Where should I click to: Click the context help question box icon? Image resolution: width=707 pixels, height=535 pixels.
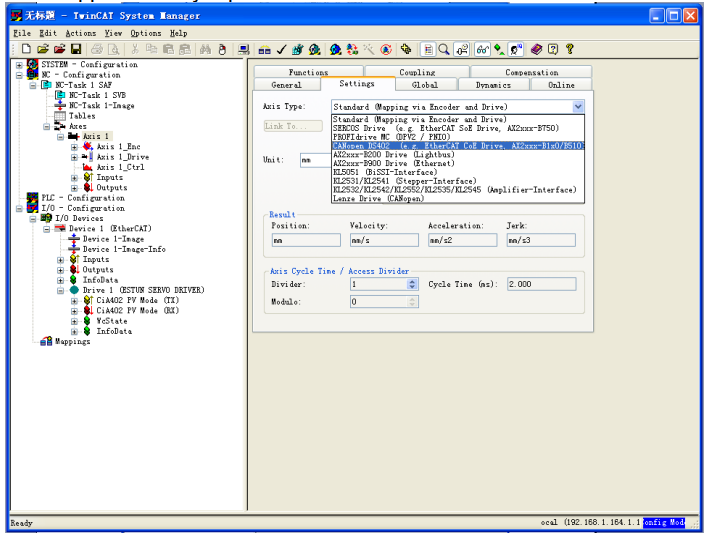[x=553, y=50]
